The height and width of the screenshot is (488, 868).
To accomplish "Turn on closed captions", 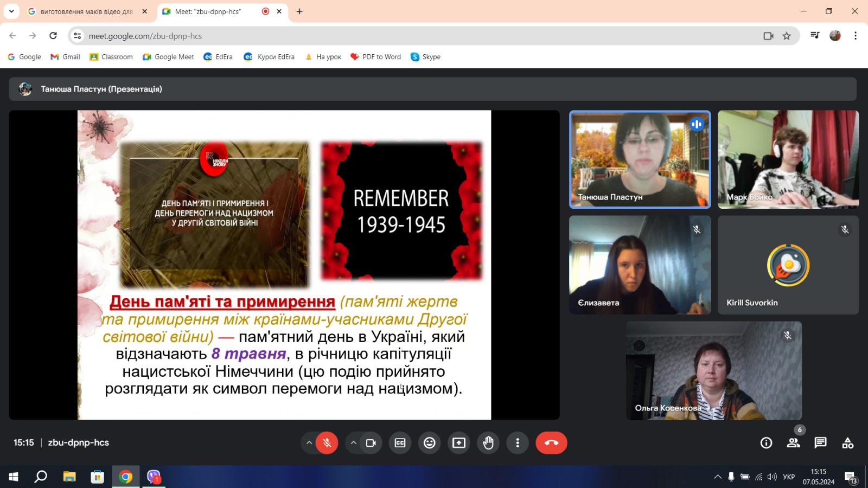I will point(400,443).
